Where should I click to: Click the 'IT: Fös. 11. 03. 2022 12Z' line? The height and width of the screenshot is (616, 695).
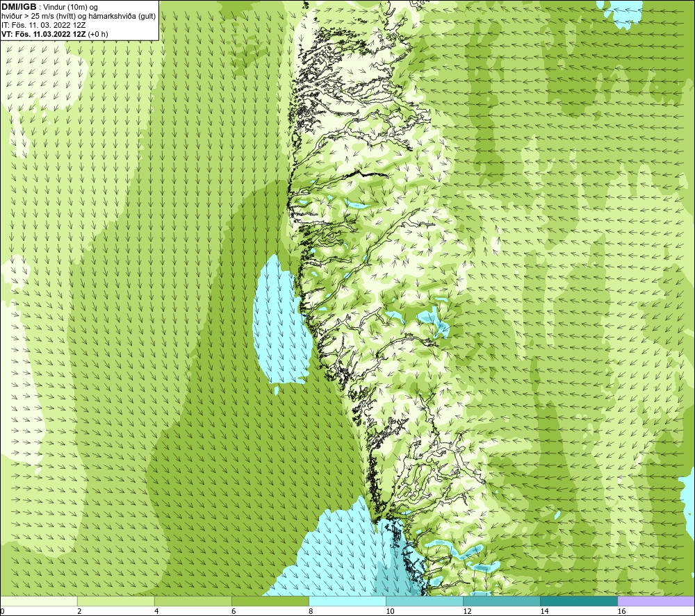(44, 25)
